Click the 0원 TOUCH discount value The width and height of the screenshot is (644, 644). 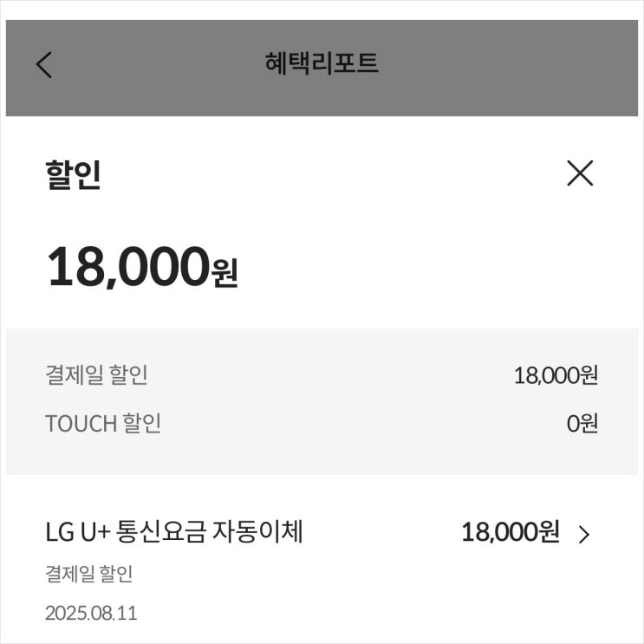click(x=582, y=424)
